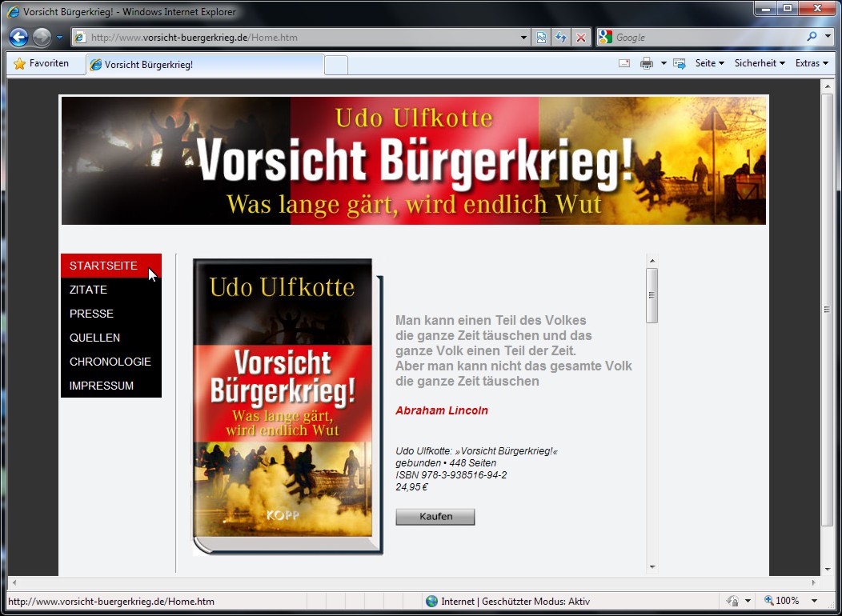
Task: Click the browser Back arrow button
Action: 18,37
